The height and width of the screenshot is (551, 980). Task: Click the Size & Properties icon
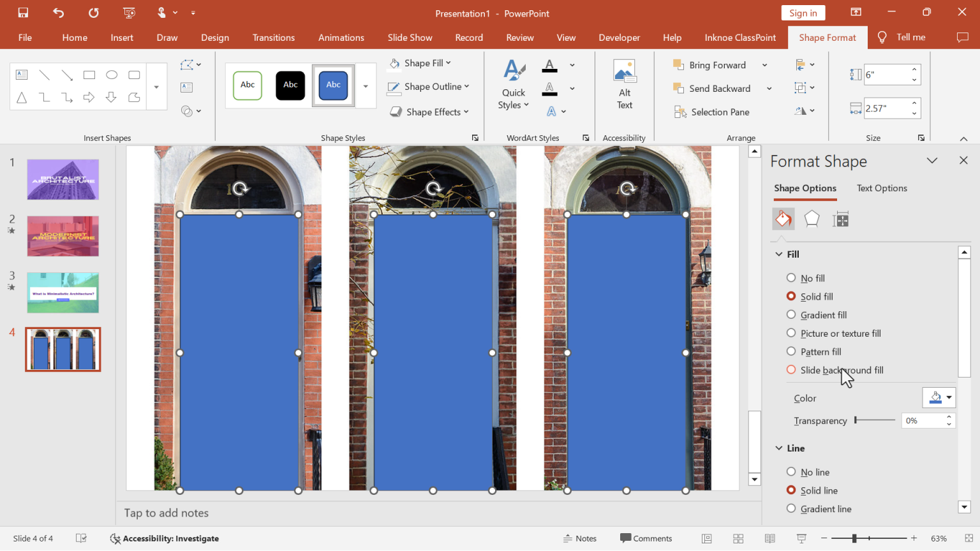(x=840, y=219)
